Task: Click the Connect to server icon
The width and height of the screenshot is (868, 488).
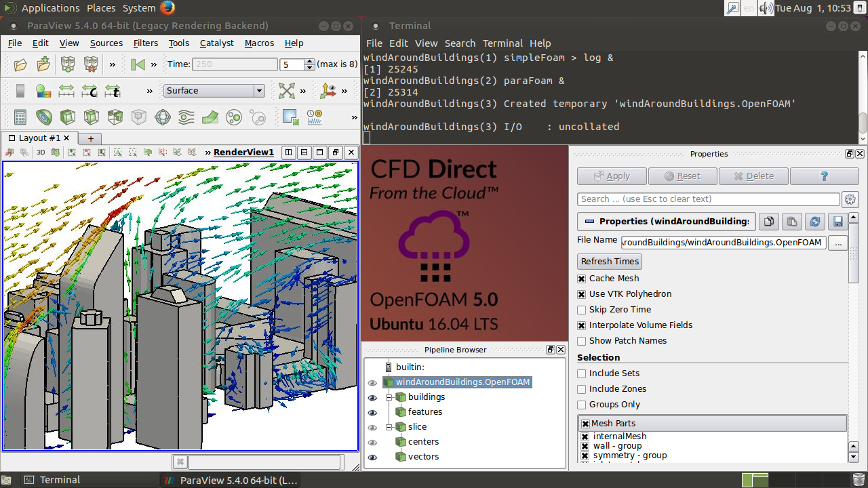Action: [68, 64]
